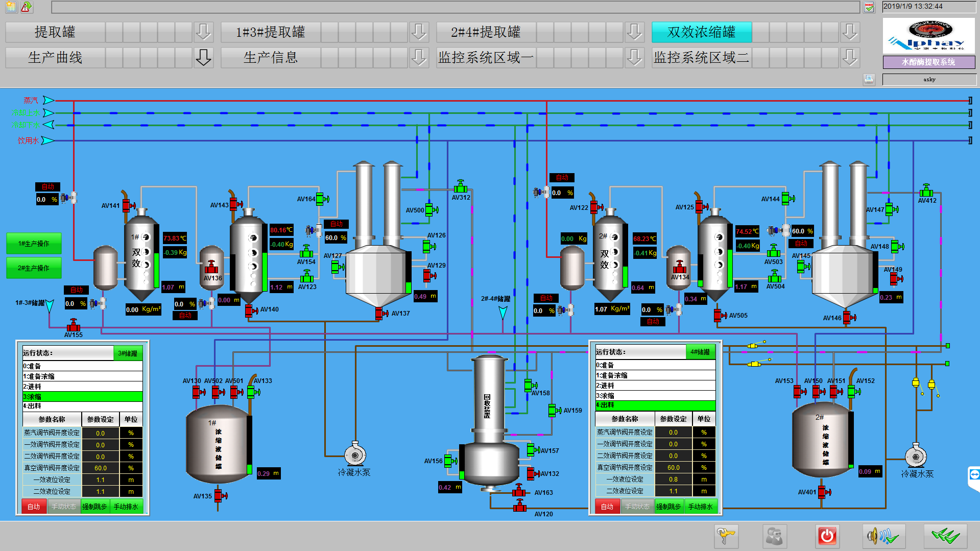Screen dimensions: 980x551
Task: Toggle valve AV125
Action: coord(701,206)
